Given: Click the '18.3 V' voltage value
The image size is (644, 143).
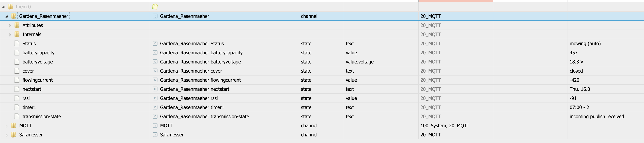Looking at the screenshot, I should (x=576, y=62).
